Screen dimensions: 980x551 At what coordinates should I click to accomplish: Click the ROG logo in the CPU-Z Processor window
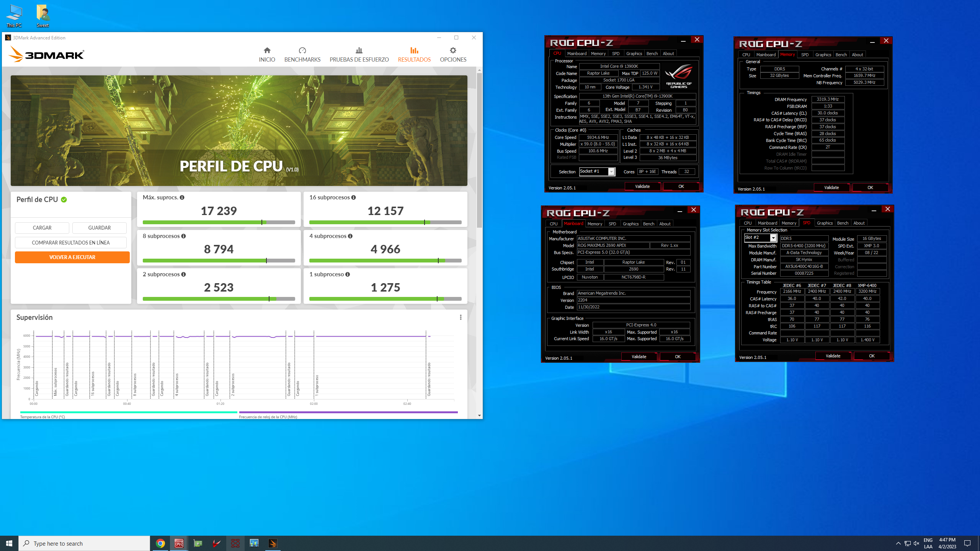coord(679,77)
